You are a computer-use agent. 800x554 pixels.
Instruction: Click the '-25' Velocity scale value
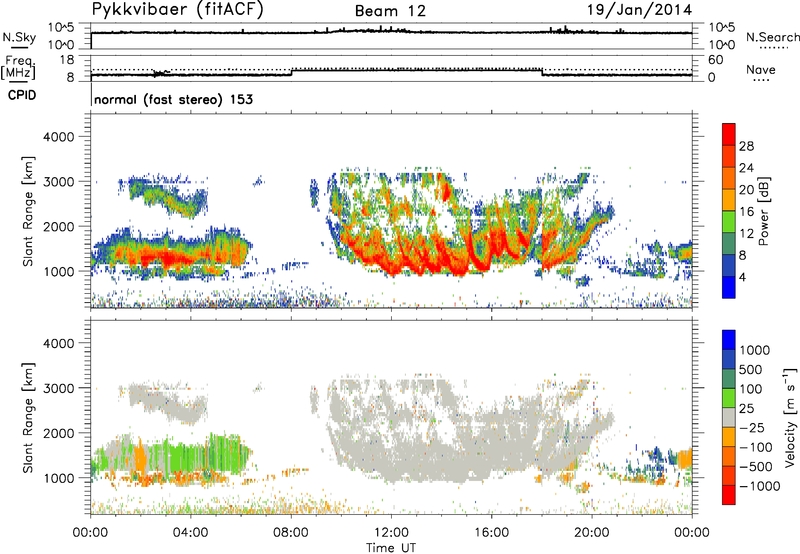pos(752,427)
